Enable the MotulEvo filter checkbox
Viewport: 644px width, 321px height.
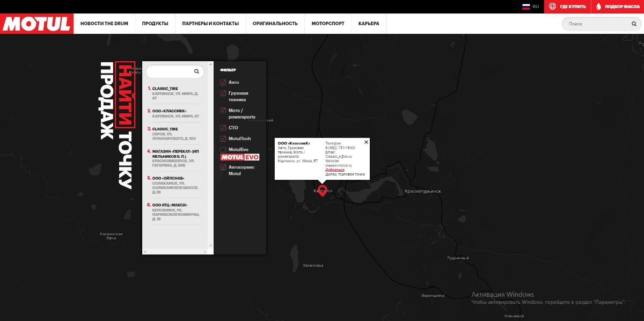click(x=223, y=149)
